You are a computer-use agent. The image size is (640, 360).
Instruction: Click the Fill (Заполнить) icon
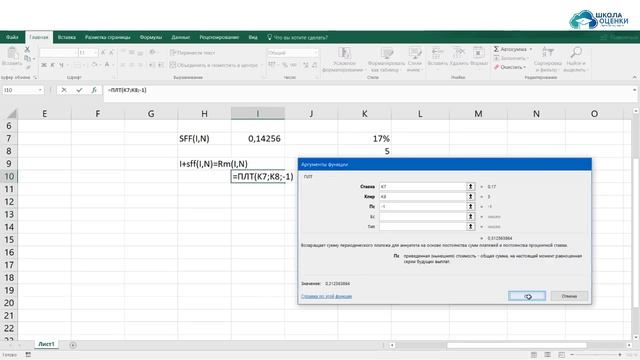(x=496, y=58)
